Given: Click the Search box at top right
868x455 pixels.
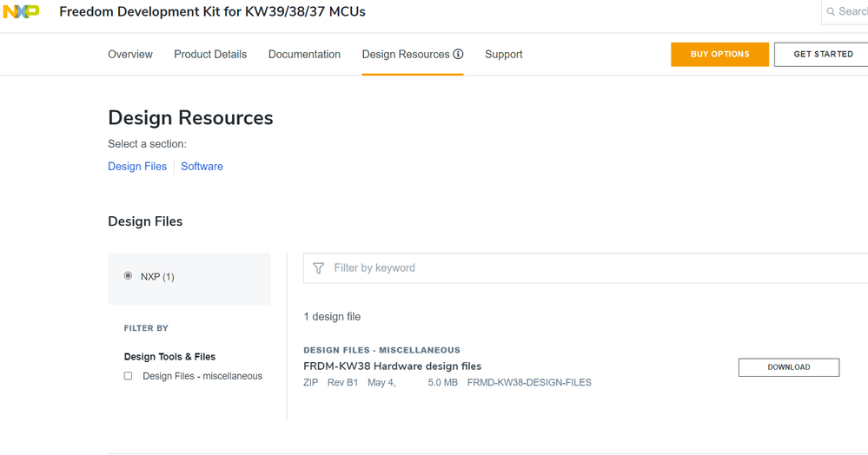Looking at the screenshot, I should 845,11.
